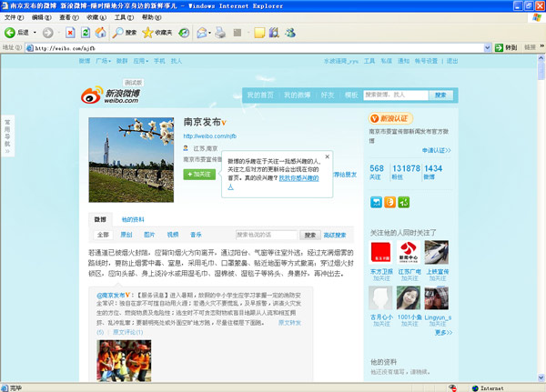Click the IE Back button
The image size is (546, 392).
tap(16, 33)
